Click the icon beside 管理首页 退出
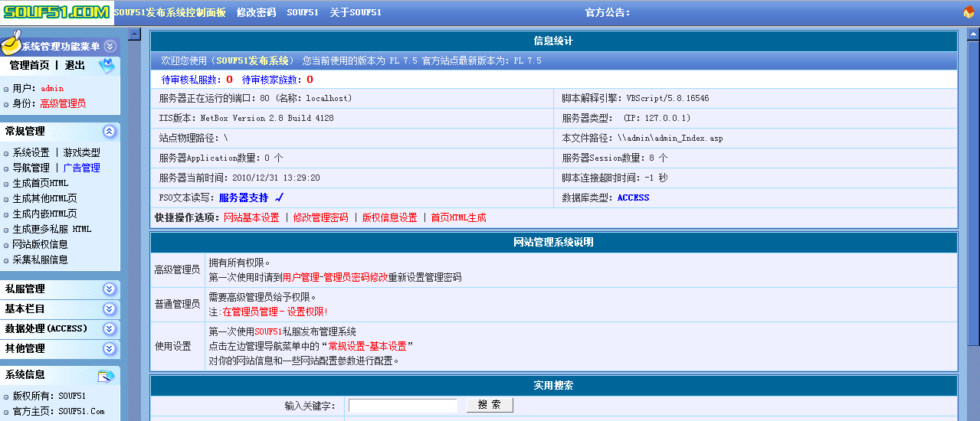The height and width of the screenshot is (421, 980). (x=107, y=67)
